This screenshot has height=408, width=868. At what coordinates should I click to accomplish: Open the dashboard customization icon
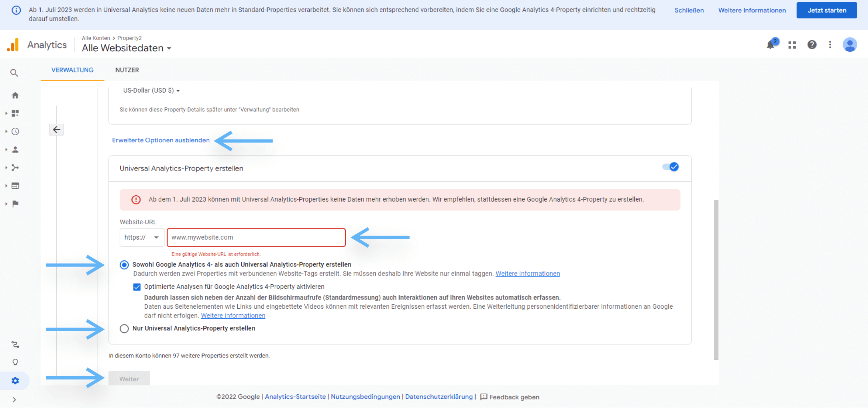pos(15,113)
